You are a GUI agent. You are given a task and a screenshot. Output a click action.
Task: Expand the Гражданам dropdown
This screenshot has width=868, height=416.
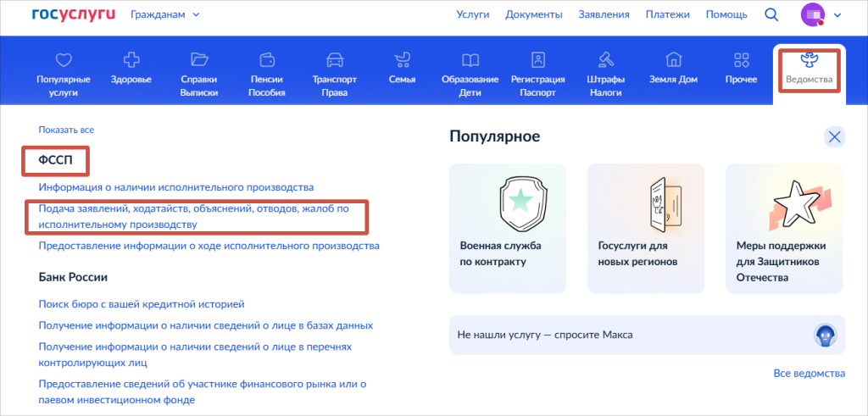(165, 14)
